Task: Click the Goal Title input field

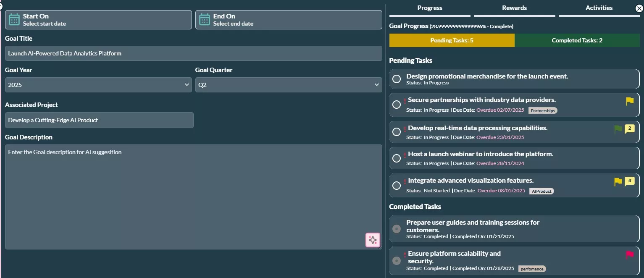Action: point(194,53)
